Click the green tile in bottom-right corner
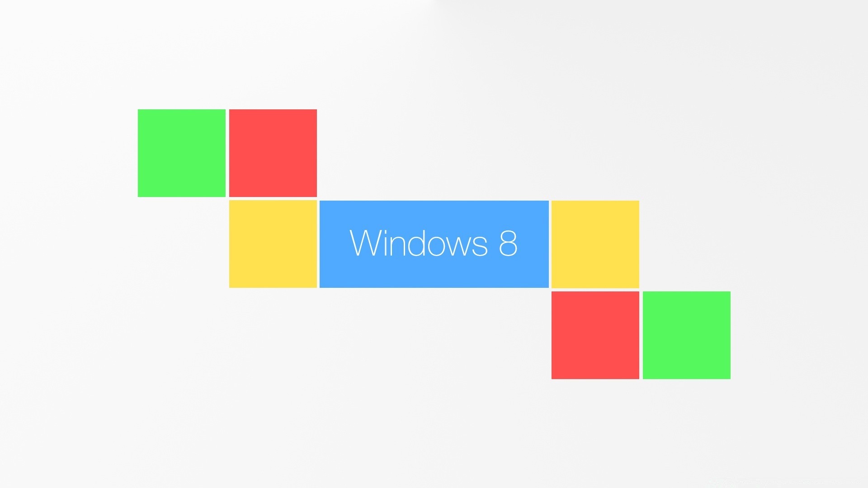This screenshot has width=868, height=488. 685,333
